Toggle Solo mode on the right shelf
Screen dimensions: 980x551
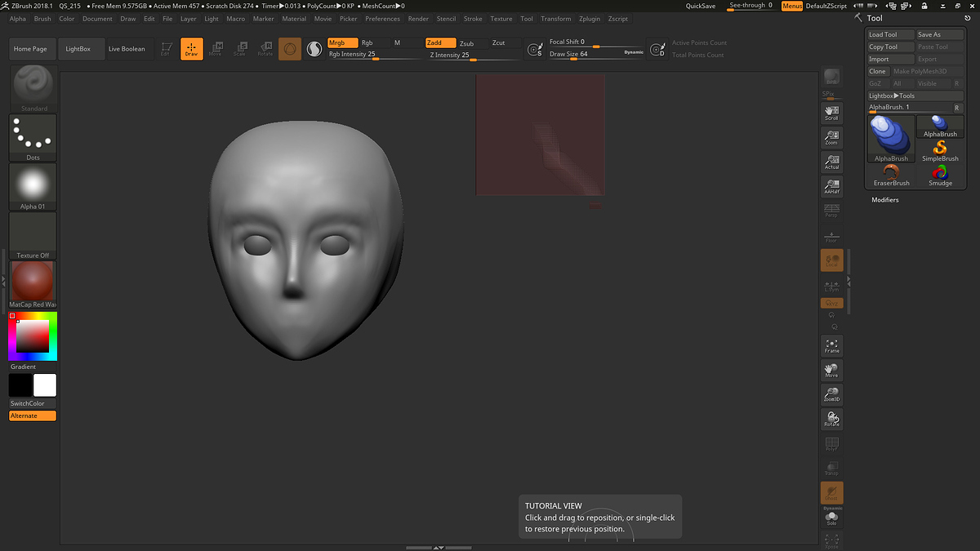(831, 518)
